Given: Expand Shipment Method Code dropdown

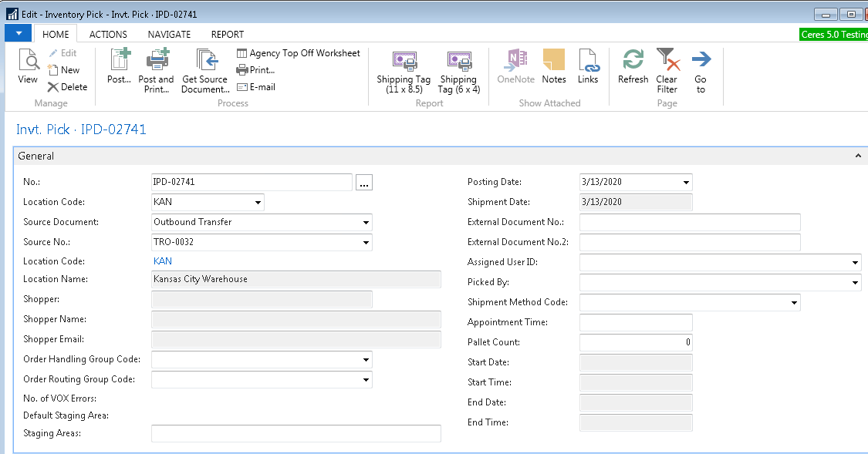Looking at the screenshot, I should 794,303.
